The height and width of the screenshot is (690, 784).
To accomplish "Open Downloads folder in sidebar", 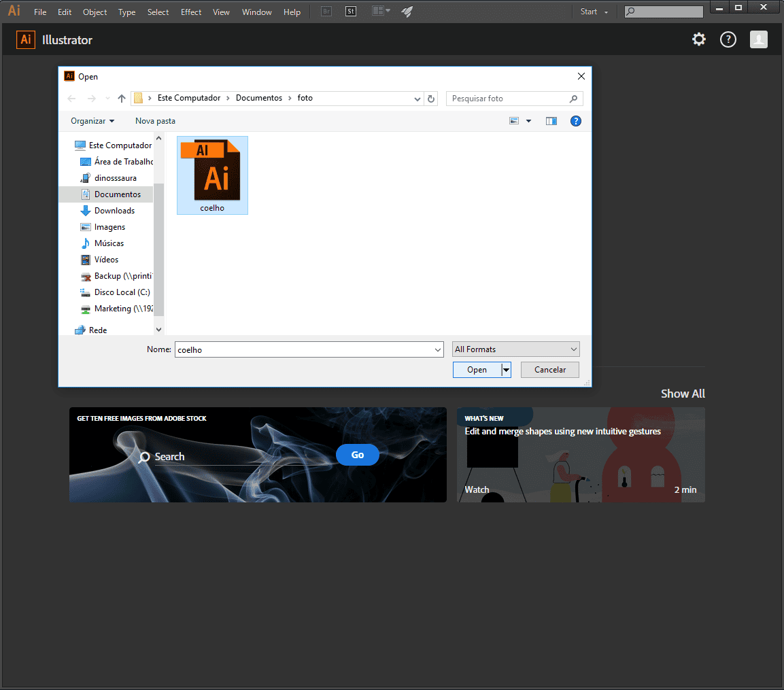I will click(x=107, y=211).
